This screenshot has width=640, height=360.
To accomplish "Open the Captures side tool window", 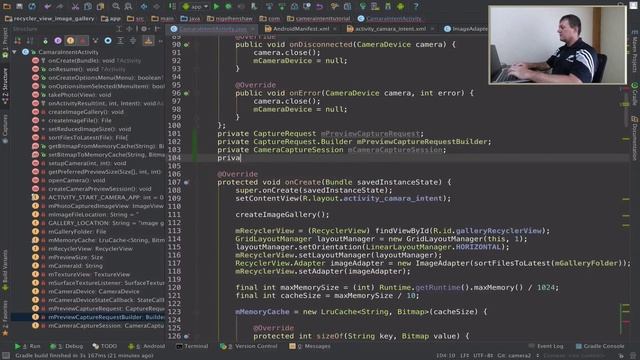I will [x=5, y=129].
